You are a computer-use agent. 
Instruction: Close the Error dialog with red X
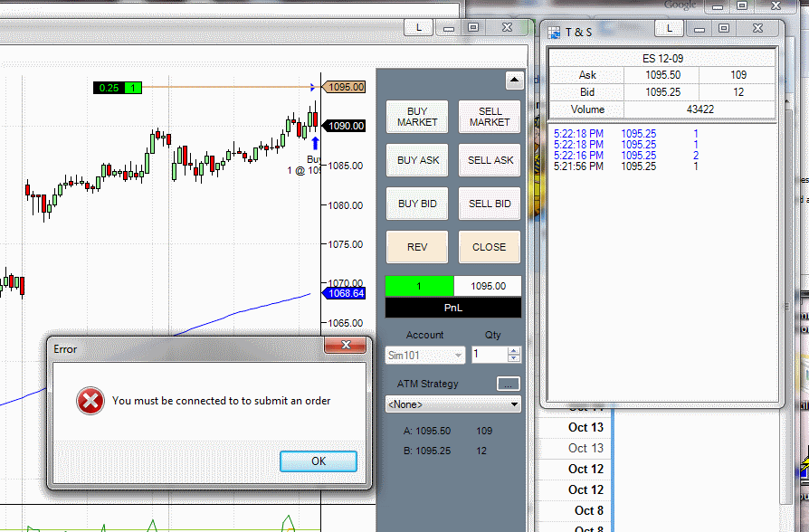pos(346,345)
